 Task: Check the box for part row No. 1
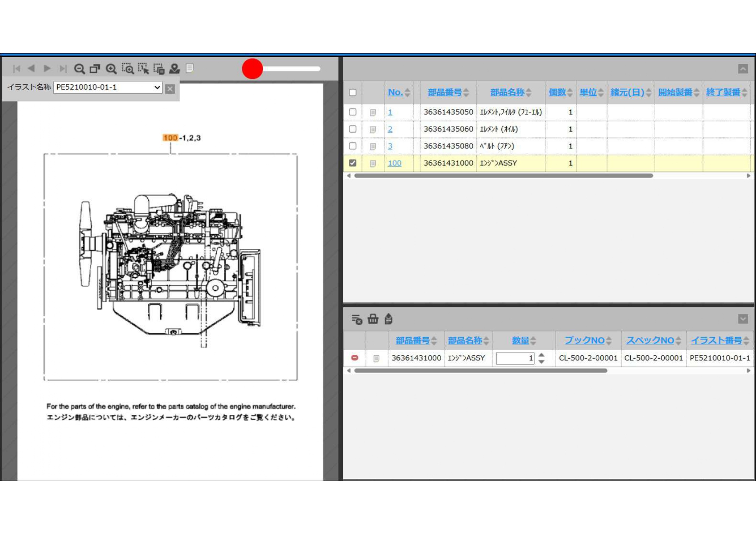tap(353, 112)
